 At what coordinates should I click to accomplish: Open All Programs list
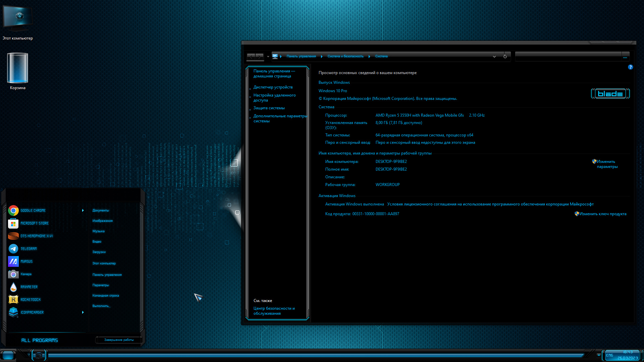[x=40, y=340]
